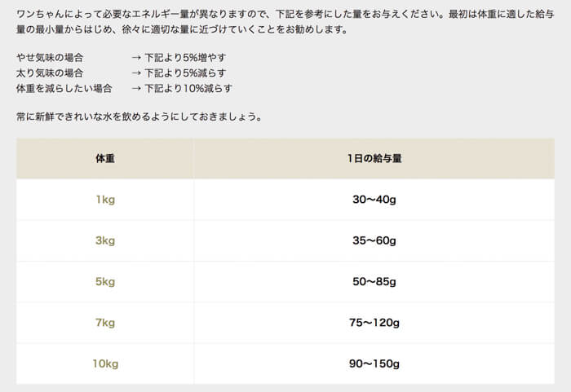Click the 下記より10%減らす text

(188, 89)
